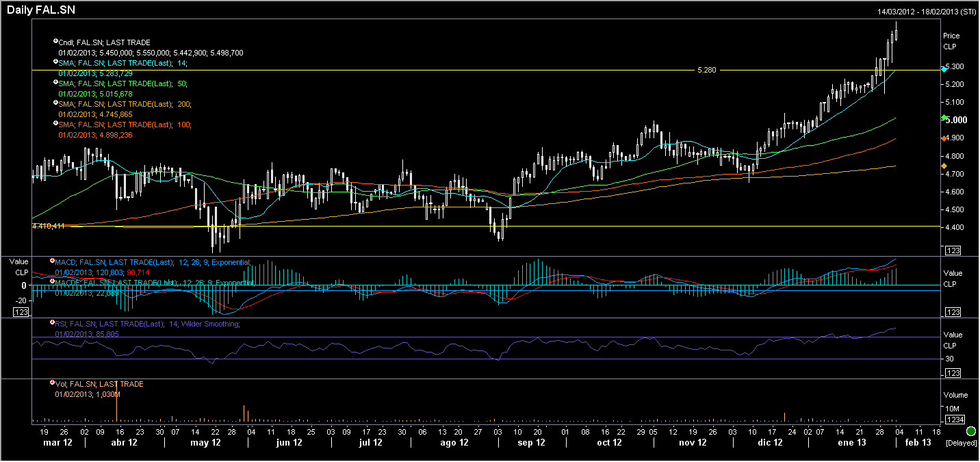The image size is (980, 462).
Task: Open the Daily FAL.SN chart title
Action: 41,10
